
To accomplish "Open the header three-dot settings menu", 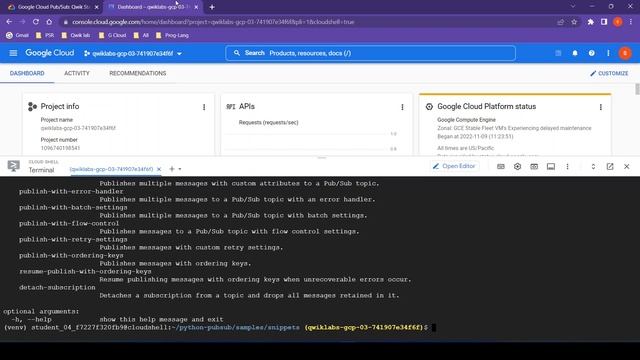I will pos(608,53).
